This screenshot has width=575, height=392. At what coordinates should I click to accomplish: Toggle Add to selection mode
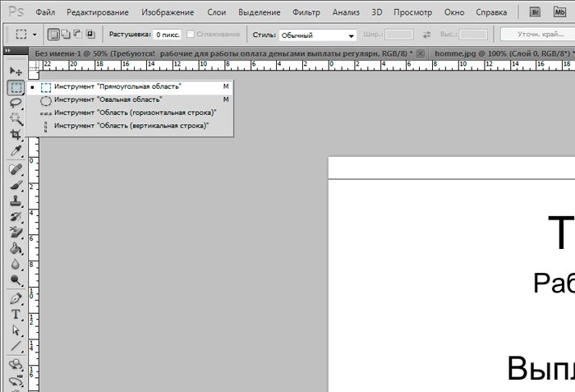click(66, 35)
